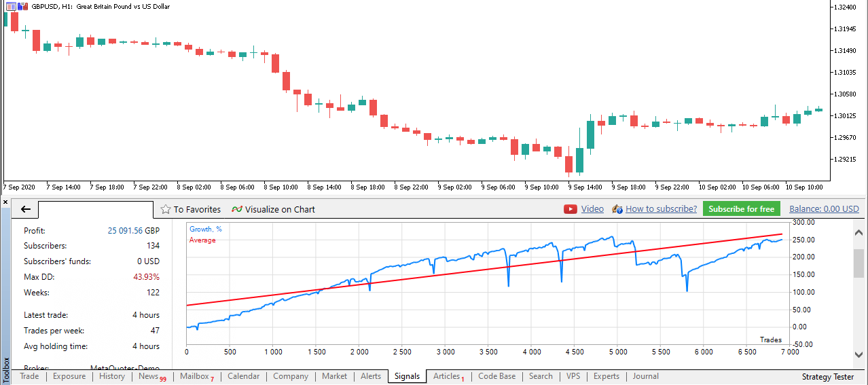Click the chart table icon beside GBPUSD

coord(11,6)
